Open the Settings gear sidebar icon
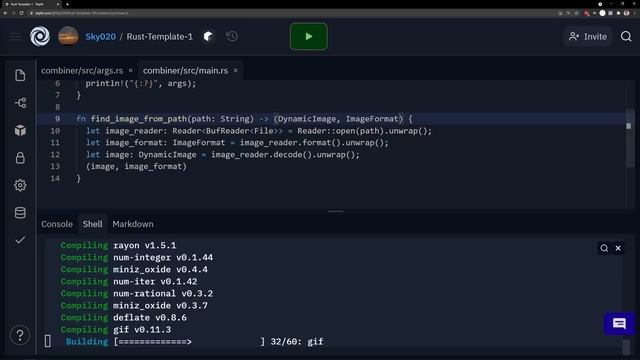The image size is (640, 360). coord(20,185)
